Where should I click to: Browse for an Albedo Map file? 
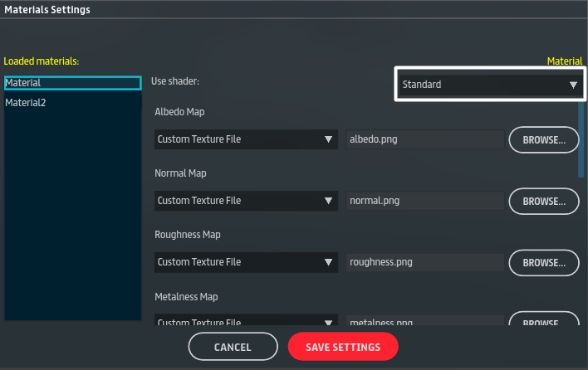coord(543,139)
